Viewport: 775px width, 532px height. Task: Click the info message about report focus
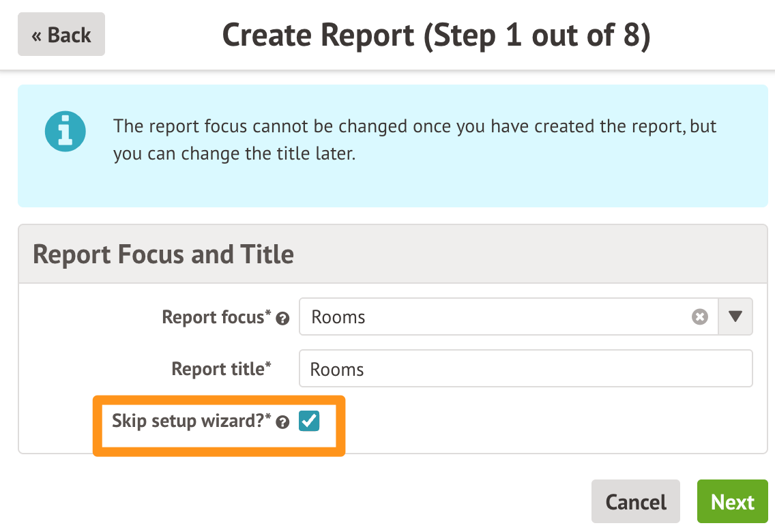[415, 140]
